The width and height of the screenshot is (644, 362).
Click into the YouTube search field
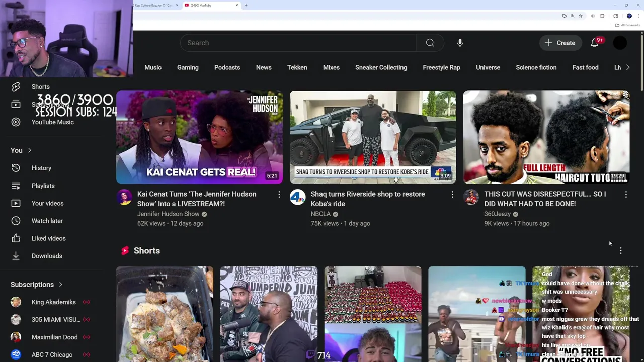(298, 43)
